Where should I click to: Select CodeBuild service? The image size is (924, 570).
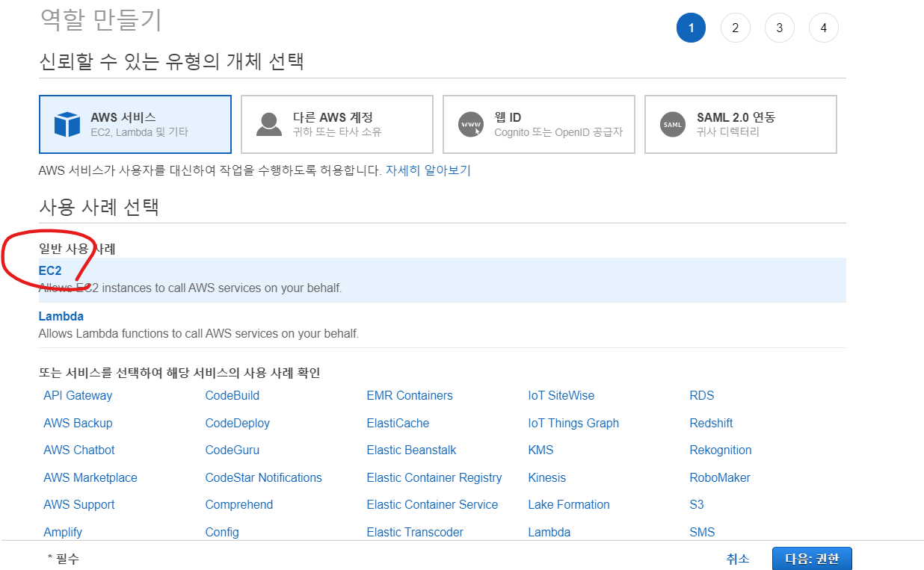pyautogui.click(x=232, y=396)
